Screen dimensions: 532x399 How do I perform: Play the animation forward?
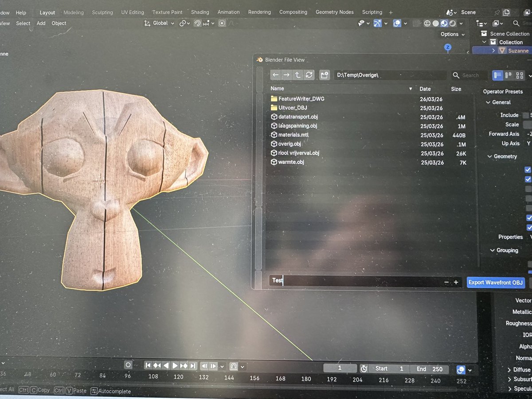click(x=175, y=366)
